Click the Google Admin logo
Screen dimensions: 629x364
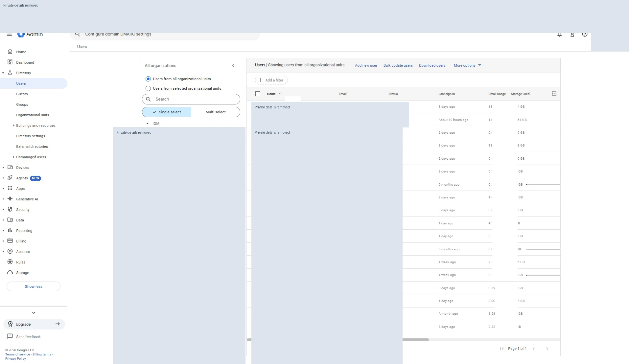coord(30,34)
